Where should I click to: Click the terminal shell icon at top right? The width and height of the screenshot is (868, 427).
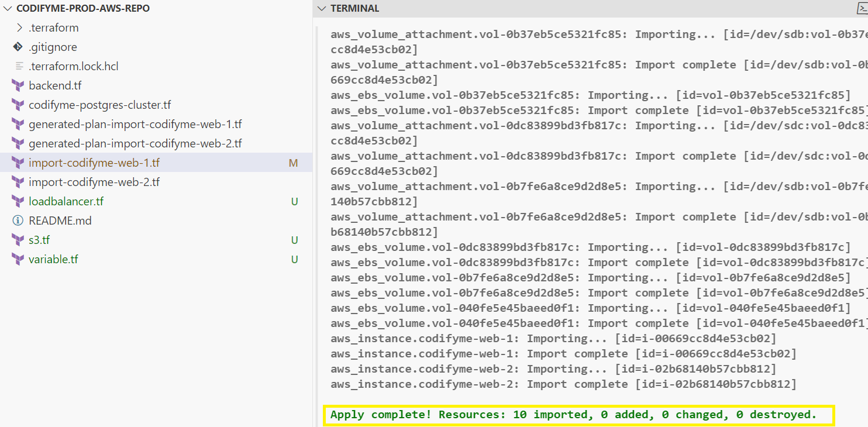862,8
